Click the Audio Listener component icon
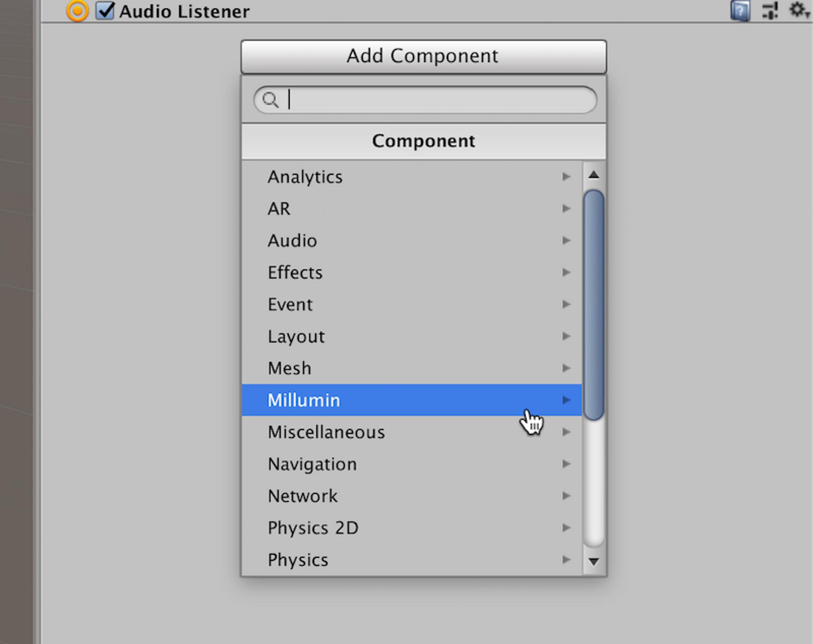This screenshot has height=644, width=813. pyautogui.click(x=77, y=11)
